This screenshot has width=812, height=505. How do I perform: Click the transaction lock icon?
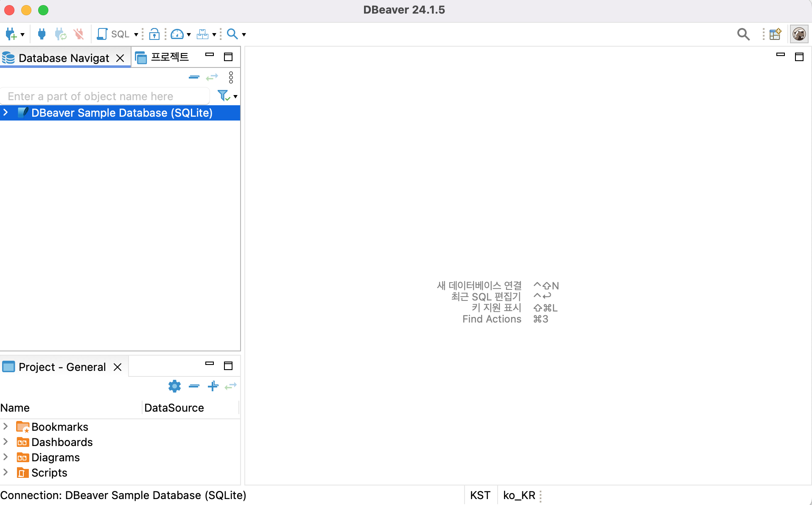click(x=154, y=34)
